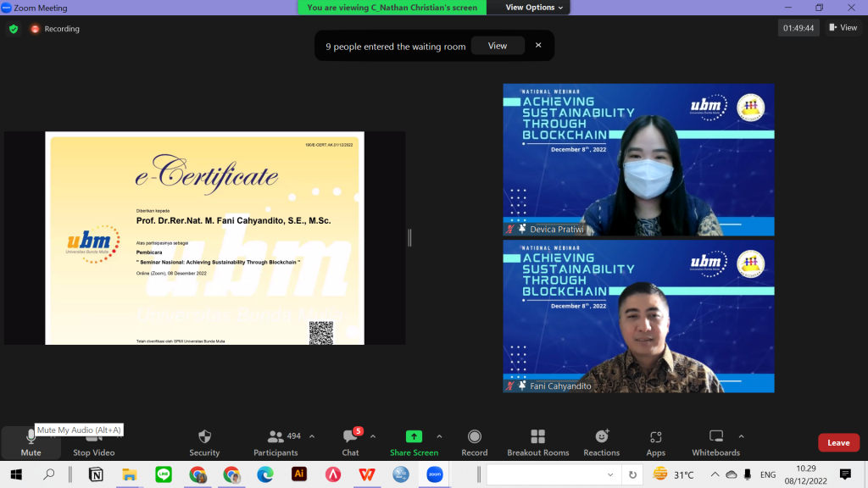Open the View Options dropdown

pyautogui.click(x=534, y=7)
